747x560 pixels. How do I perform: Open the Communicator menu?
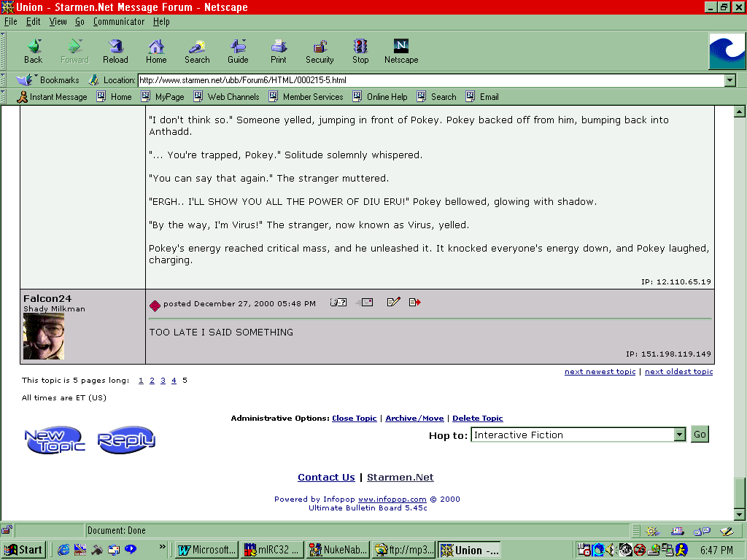coord(119,22)
